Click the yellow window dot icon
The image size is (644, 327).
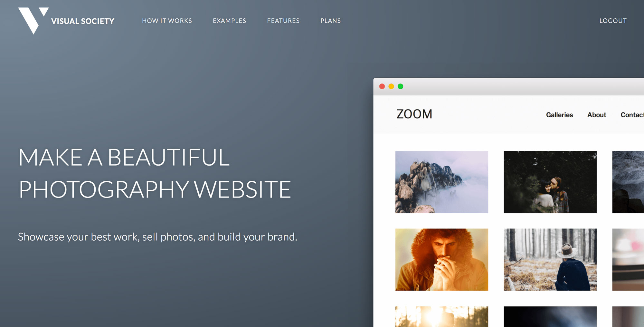(391, 86)
